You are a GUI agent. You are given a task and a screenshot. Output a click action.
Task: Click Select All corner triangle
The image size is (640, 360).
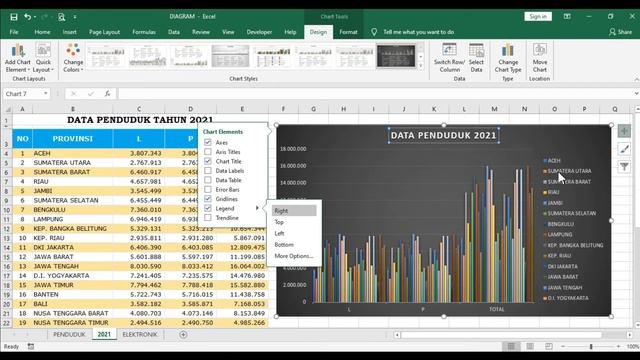tap(7, 109)
